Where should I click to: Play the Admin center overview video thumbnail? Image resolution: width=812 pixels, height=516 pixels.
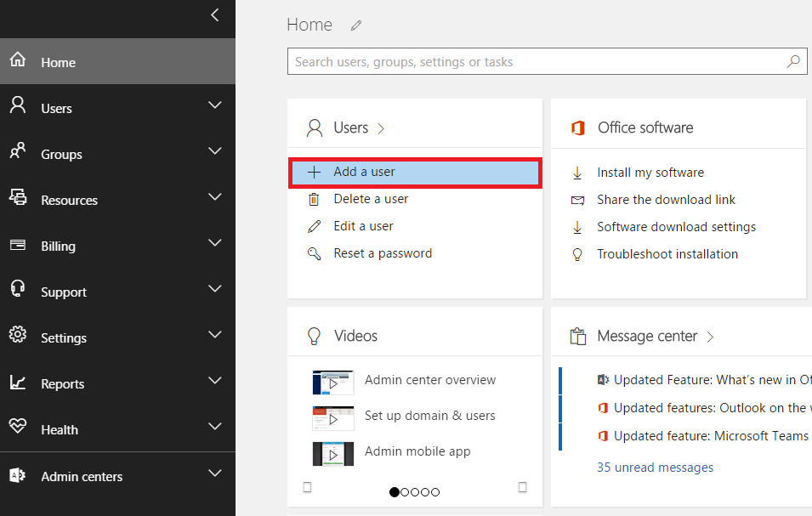tap(332, 382)
